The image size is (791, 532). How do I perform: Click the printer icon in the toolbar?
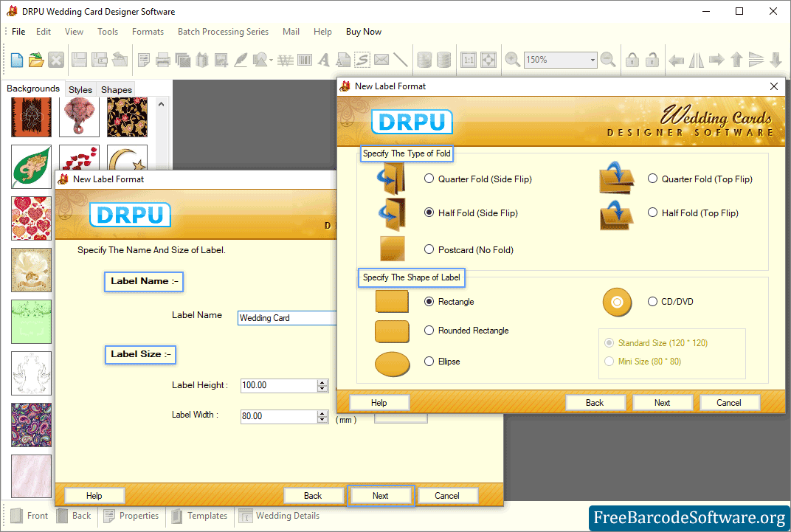[x=163, y=60]
